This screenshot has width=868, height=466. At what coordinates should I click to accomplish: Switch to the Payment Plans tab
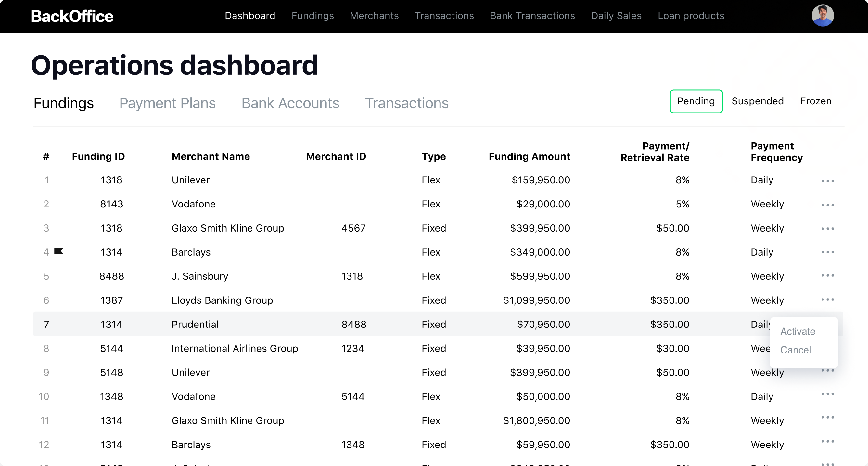tap(168, 103)
